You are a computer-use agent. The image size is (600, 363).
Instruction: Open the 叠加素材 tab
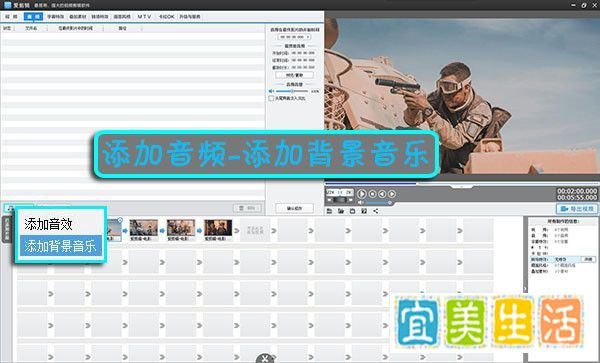(x=78, y=16)
